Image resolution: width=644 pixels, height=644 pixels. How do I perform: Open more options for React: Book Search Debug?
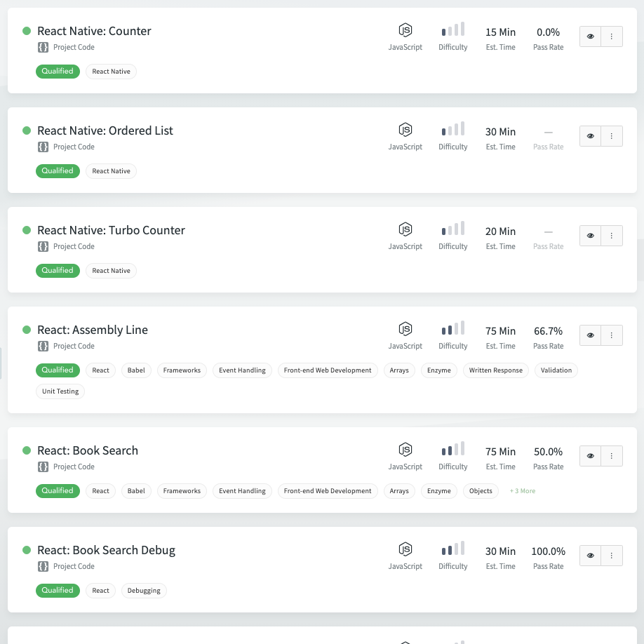[612, 556]
